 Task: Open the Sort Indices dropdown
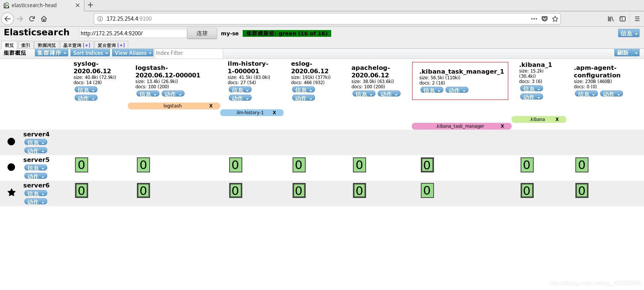90,53
